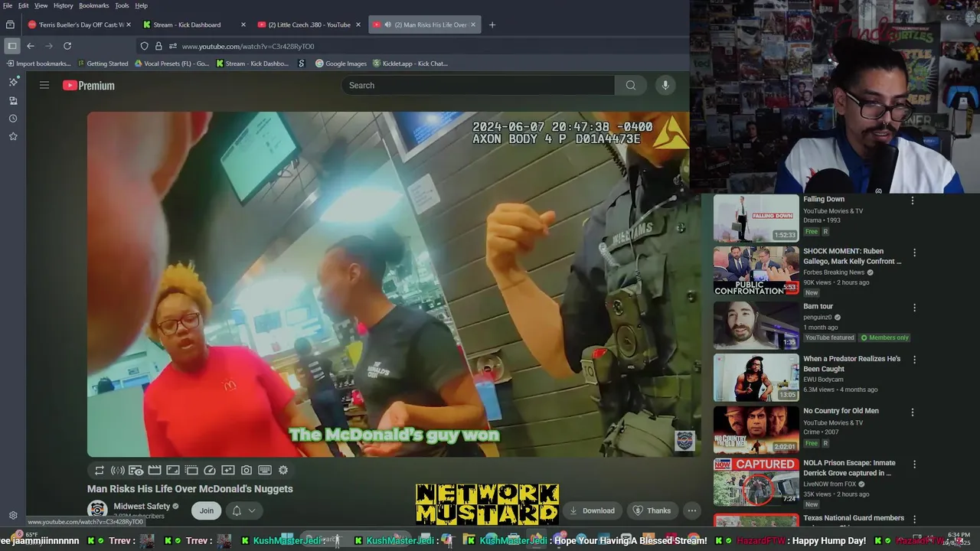Take a screenshot with the camera icon
Viewport: 980px width, 551px height.
pyautogui.click(x=247, y=471)
